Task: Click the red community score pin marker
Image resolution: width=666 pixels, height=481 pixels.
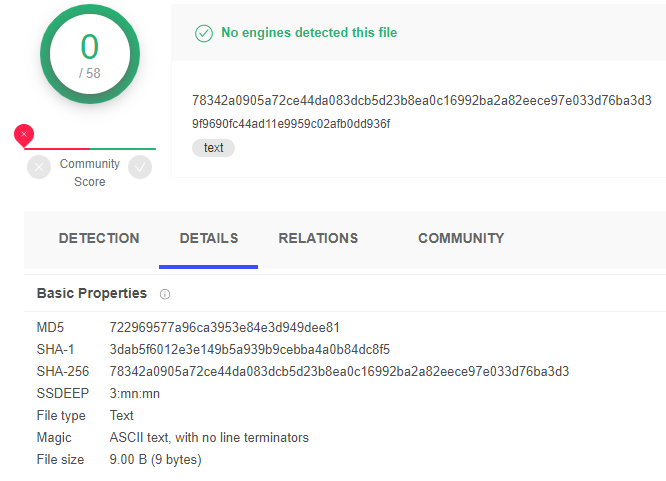Action: [x=24, y=135]
